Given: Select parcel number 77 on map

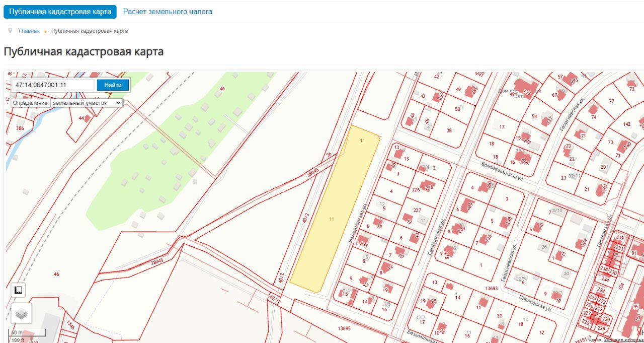Looking at the screenshot, I should click(611, 101).
